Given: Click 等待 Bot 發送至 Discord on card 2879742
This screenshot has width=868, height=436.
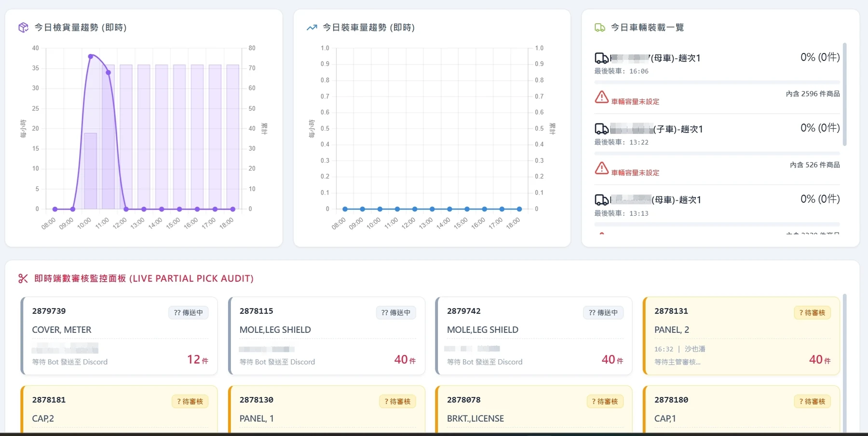Looking at the screenshot, I should click(x=485, y=362).
